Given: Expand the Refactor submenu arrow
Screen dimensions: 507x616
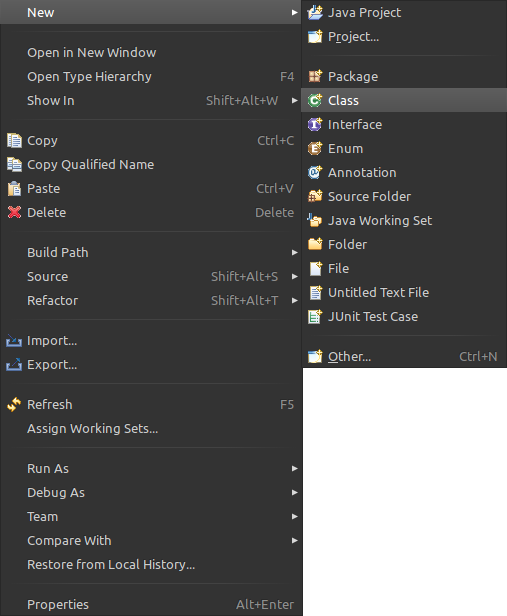Looking at the screenshot, I should coord(295,301).
